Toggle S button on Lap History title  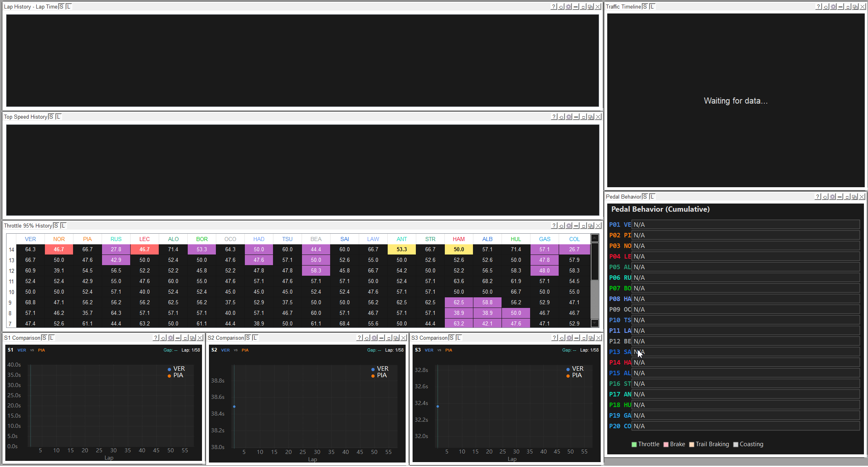[61, 7]
